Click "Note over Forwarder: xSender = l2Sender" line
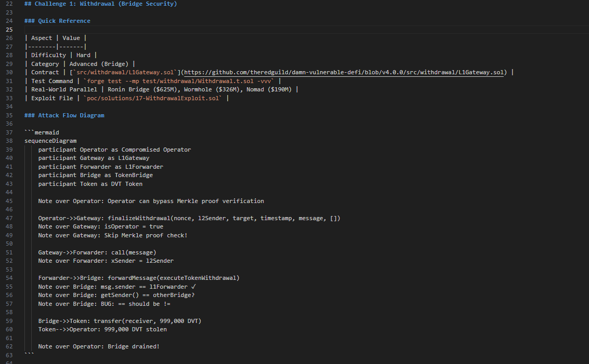Image resolution: width=589 pixels, height=364 pixels. click(106, 261)
